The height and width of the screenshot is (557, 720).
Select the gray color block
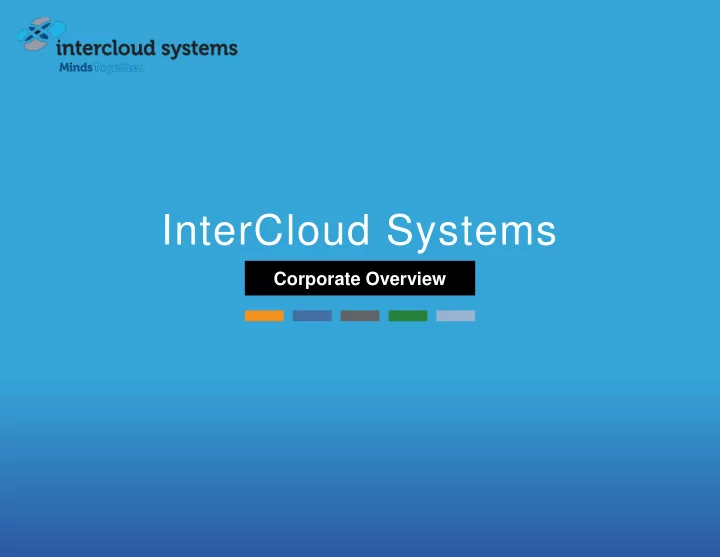pos(360,316)
